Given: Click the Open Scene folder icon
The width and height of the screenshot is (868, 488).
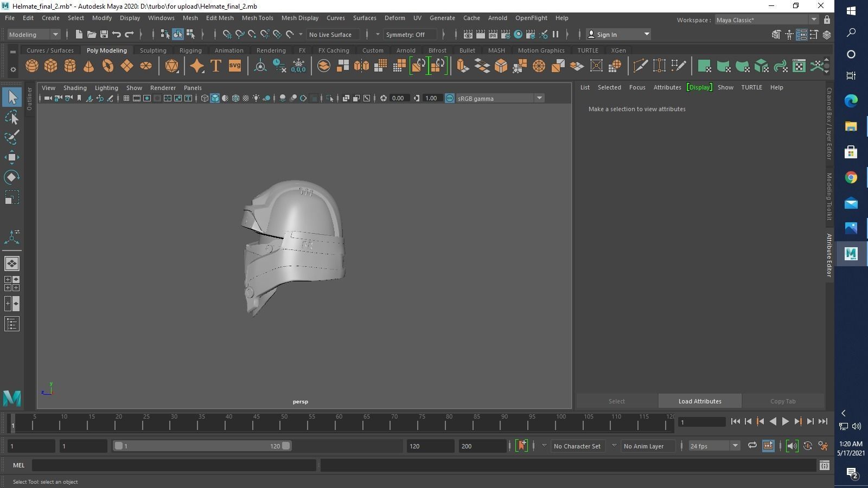Looking at the screenshot, I should point(92,35).
